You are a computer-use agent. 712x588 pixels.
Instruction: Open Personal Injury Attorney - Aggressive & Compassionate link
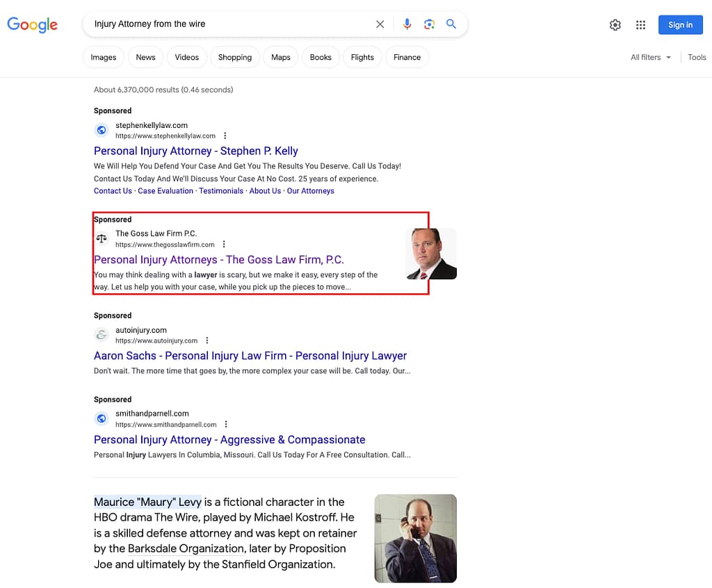(x=229, y=439)
